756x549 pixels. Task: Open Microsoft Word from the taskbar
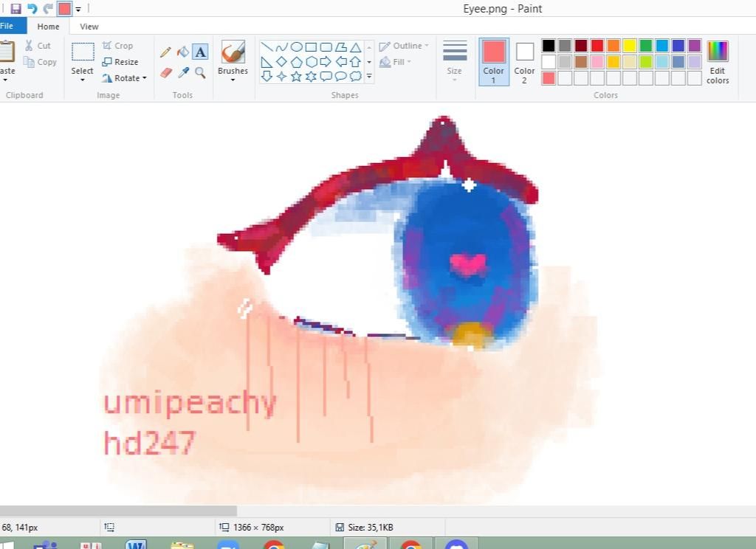point(136,545)
